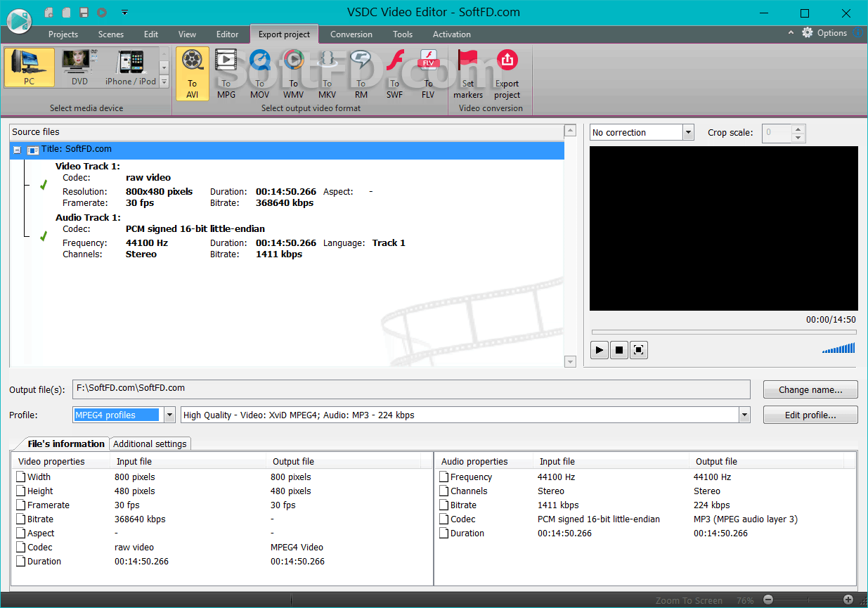Adjust the preview volume bars
Viewport: 868px width, 608px height.
[x=838, y=348]
